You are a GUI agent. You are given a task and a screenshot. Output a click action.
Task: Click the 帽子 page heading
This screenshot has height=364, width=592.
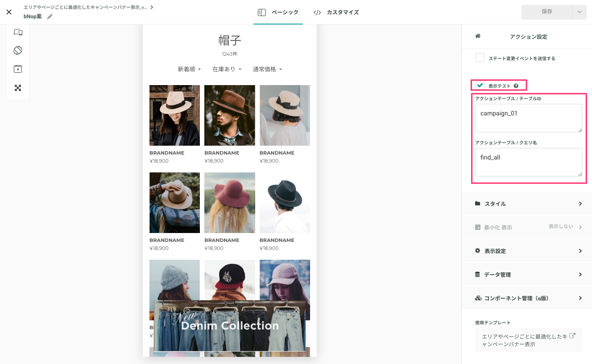click(x=230, y=41)
